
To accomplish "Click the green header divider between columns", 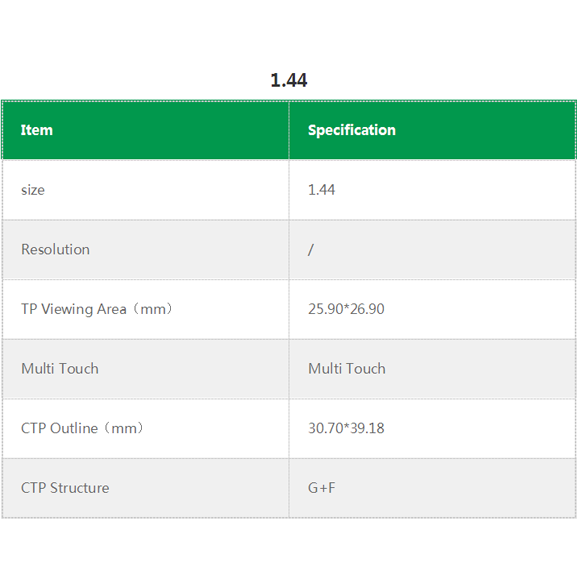I will pyautogui.click(x=289, y=130).
